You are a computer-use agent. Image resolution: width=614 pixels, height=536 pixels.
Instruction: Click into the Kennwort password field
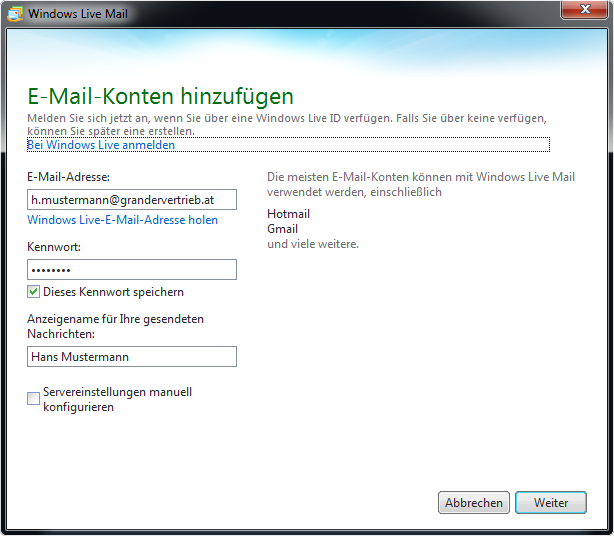[132, 270]
